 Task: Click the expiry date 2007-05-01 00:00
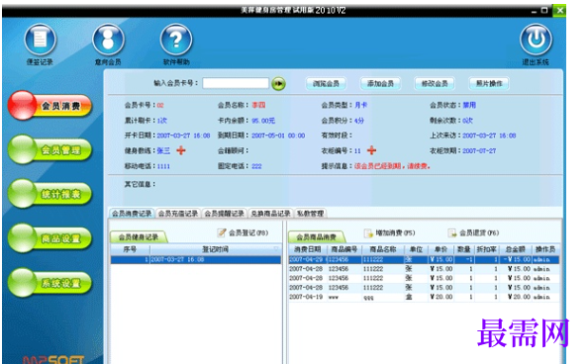tap(278, 136)
